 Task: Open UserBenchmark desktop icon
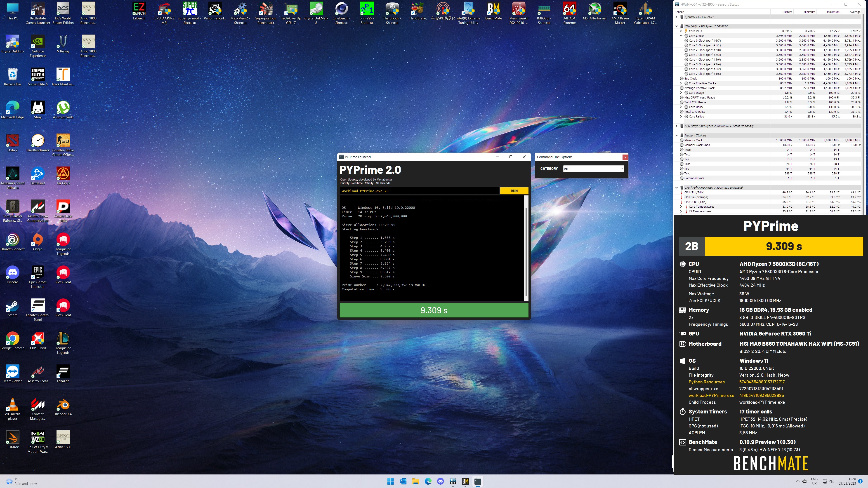pyautogui.click(x=38, y=143)
